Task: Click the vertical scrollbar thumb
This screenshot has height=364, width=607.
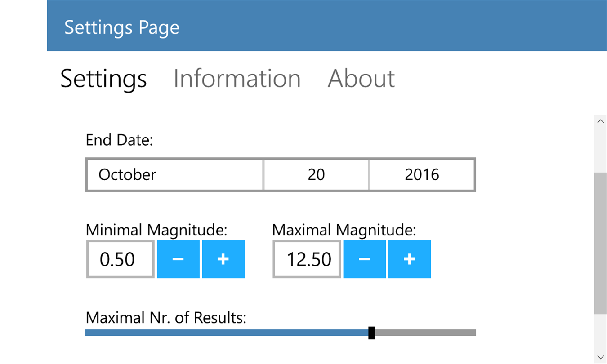Action: click(x=600, y=243)
